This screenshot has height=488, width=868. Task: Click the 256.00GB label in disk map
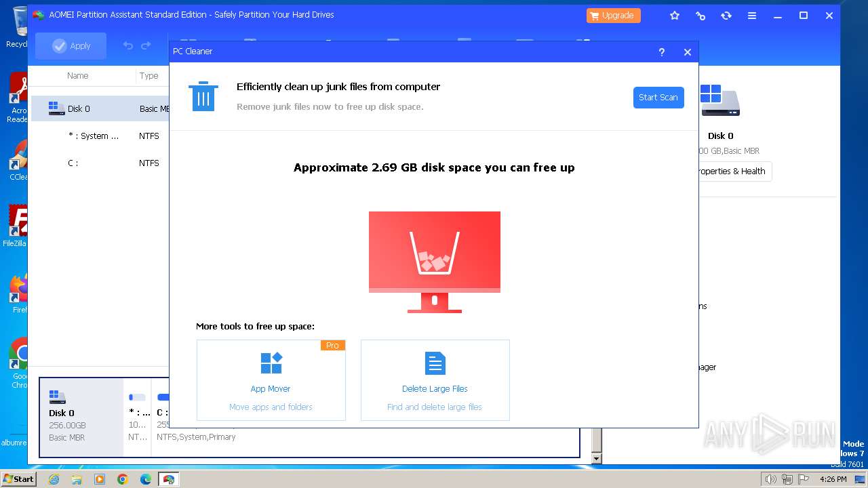[x=67, y=426]
